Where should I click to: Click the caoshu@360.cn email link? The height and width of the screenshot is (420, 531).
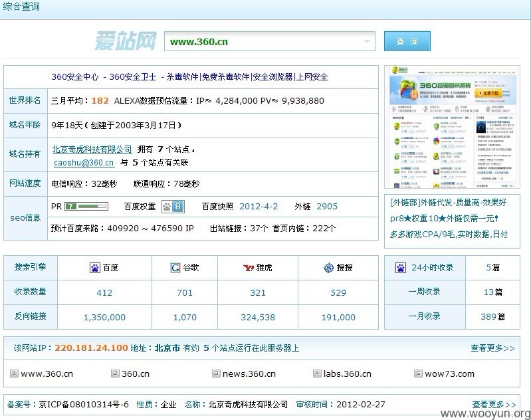click(x=84, y=163)
